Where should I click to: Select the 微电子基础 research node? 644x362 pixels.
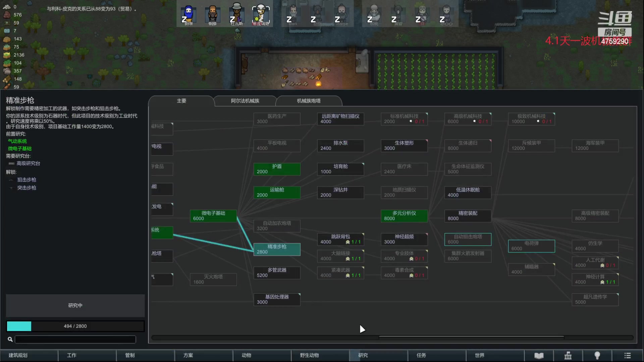point(213,216)
